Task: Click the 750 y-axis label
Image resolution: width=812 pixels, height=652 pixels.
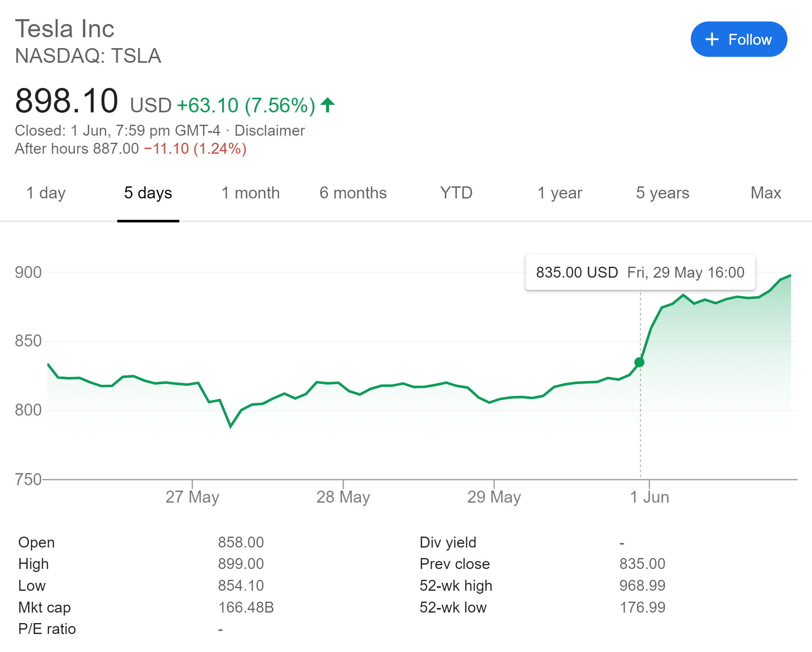Action: 28,480
